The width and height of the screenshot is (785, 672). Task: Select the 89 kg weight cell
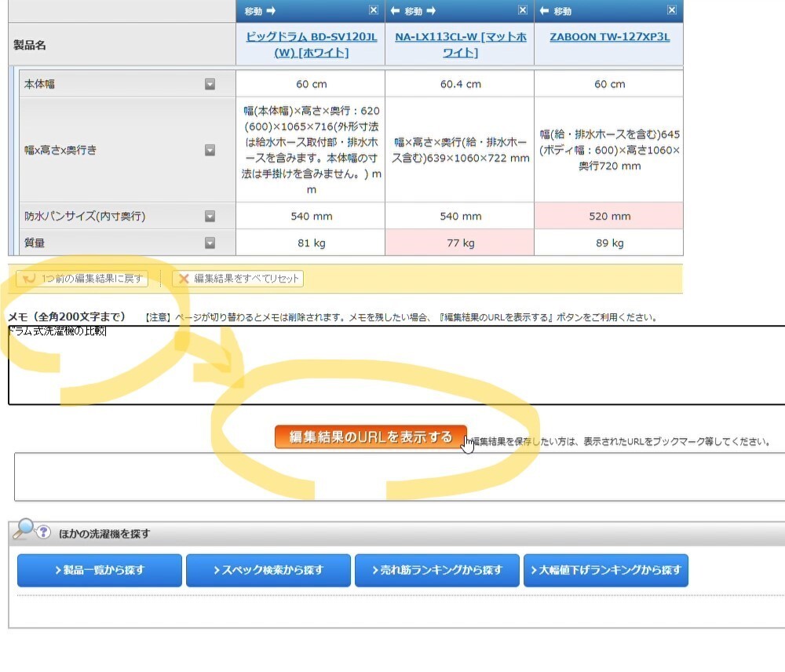(609, 243)
